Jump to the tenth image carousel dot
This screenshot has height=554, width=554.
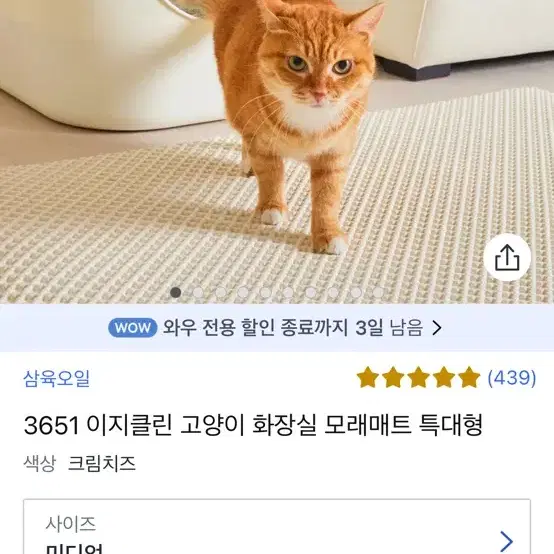click(x=378, y=293)
